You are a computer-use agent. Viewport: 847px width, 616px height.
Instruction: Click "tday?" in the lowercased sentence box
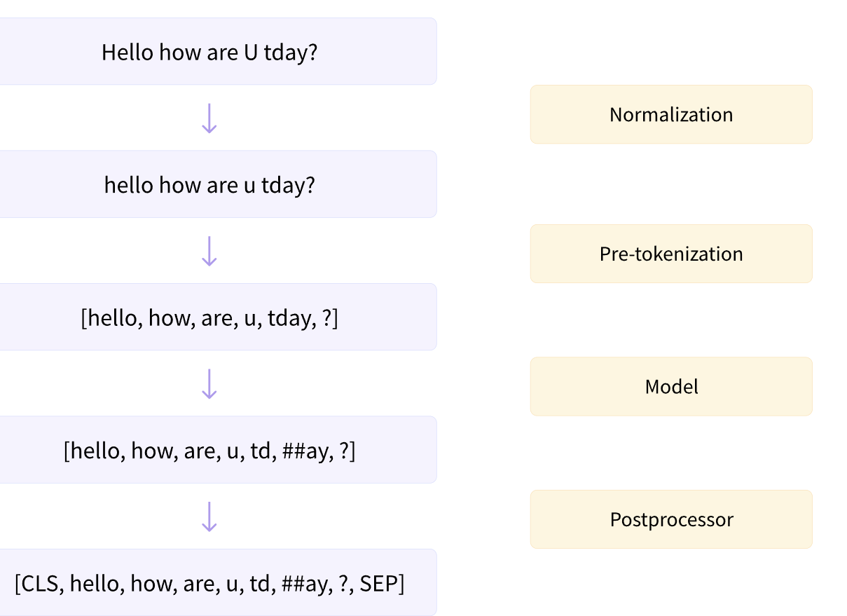[288, 186]
